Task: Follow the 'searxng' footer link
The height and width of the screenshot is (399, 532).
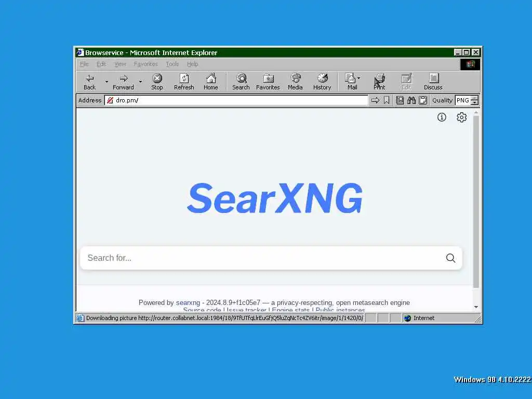Action: click(x=188, y=303)
